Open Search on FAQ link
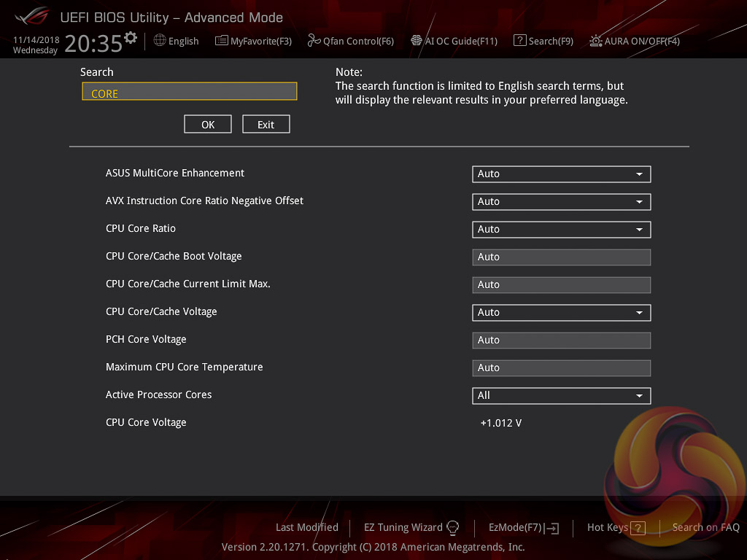 pyautogui.click(x=705, y=527)
